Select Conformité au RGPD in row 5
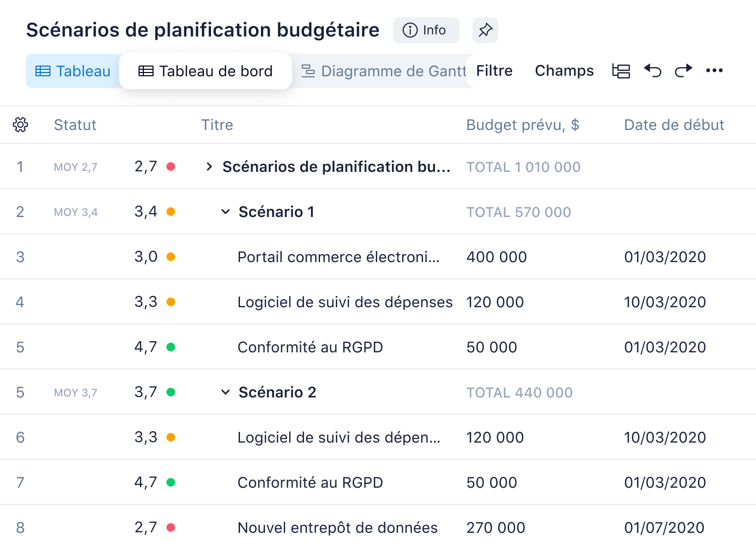The width and height of the screenshot is (756, 550). tap(310, 347)
